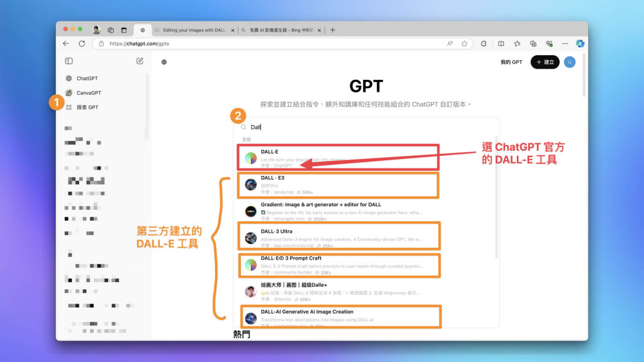Open Split screen from the toolbar
This screenshot has width=644, height=362.
(501, 43)
